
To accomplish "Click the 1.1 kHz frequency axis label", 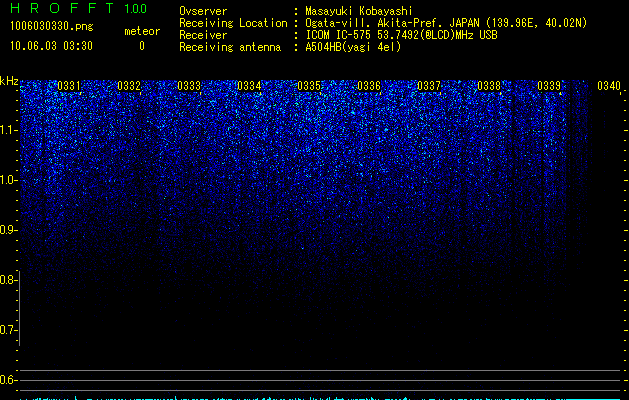I will coord(8,130).
